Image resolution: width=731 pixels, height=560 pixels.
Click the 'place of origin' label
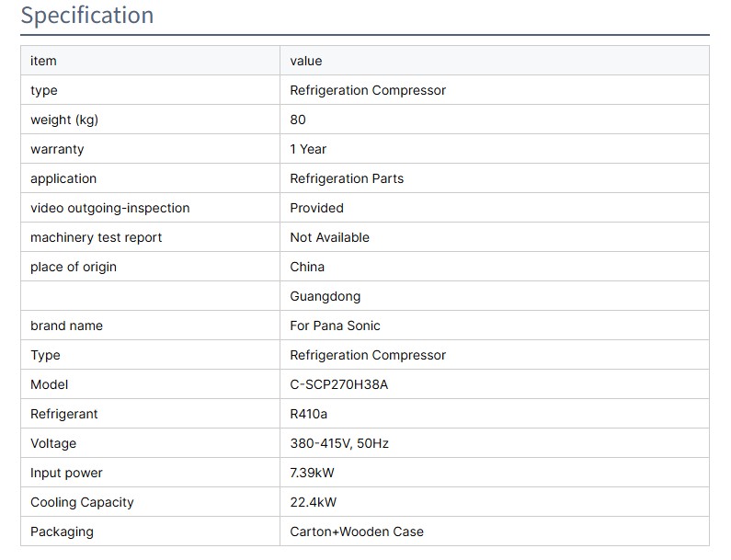click(x=74, y=267)
